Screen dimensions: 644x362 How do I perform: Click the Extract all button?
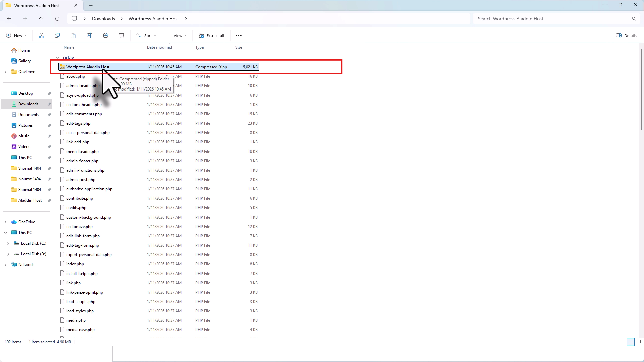coord(211,35)
